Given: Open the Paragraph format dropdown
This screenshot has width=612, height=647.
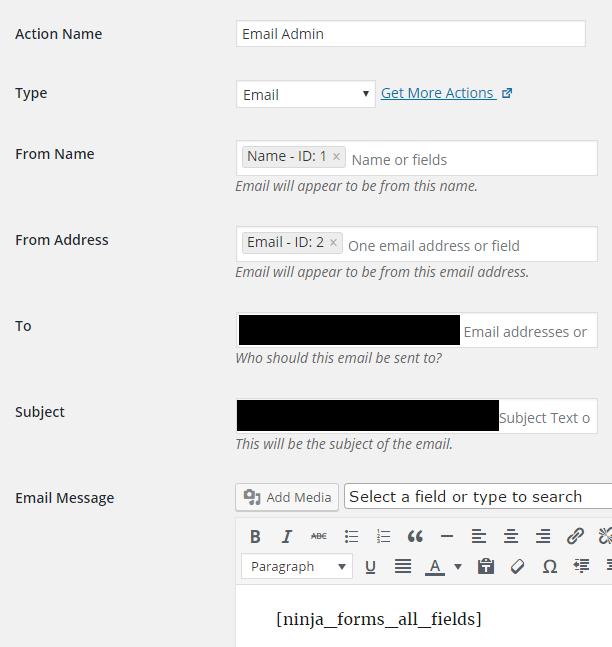Looking at the screenshot, I should point(296,566).
